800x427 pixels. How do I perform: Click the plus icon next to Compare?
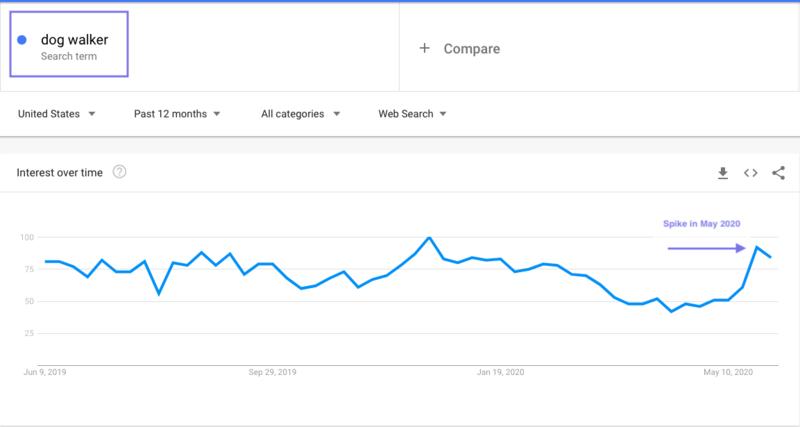click(424, 48)
